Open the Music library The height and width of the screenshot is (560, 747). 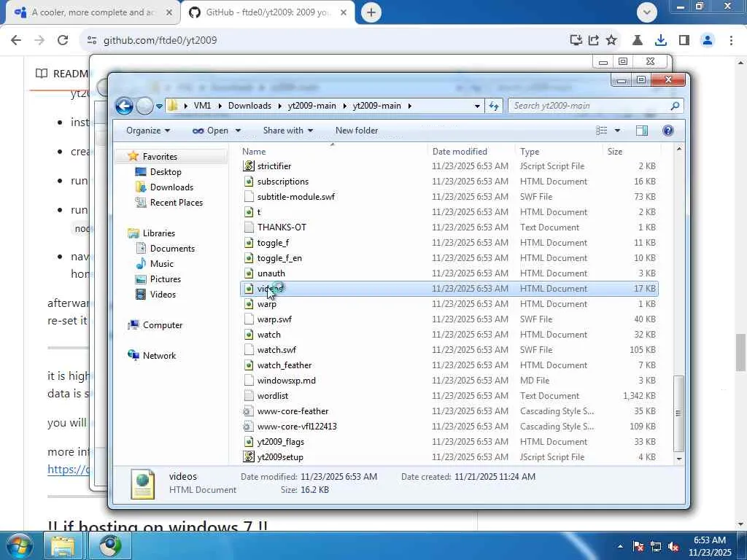(161, 263)
